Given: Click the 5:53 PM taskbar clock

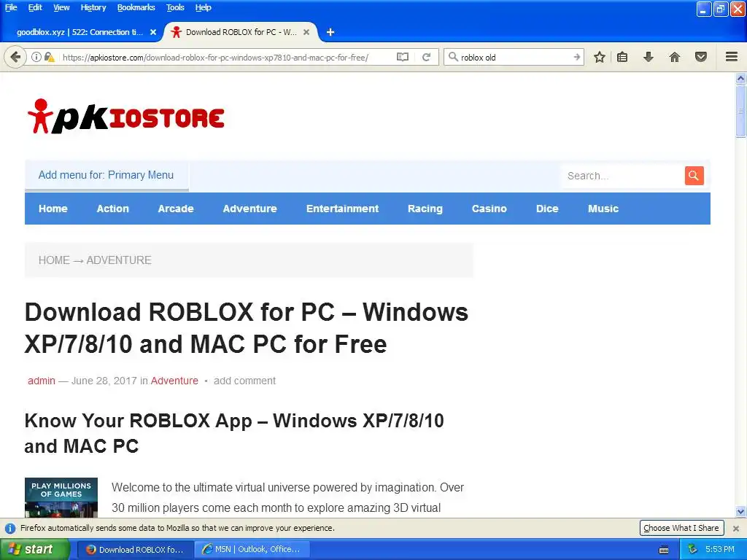Looking at the screenshot, I should point(719,549).
